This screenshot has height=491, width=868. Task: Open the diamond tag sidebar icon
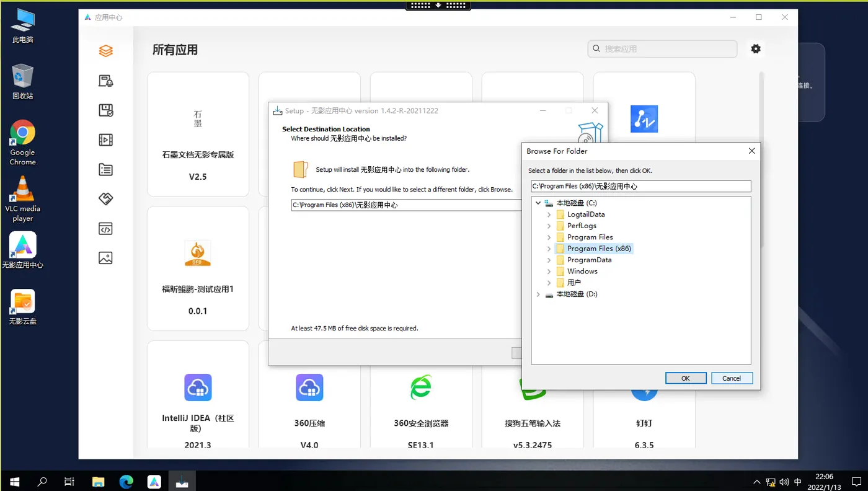[106, 199]
